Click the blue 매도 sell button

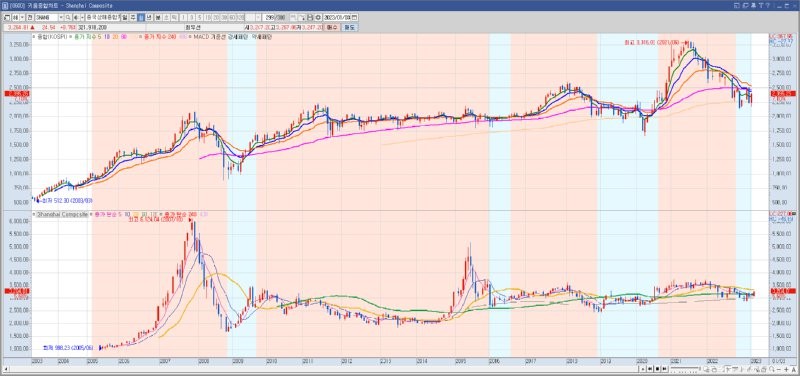coord(349,27)
